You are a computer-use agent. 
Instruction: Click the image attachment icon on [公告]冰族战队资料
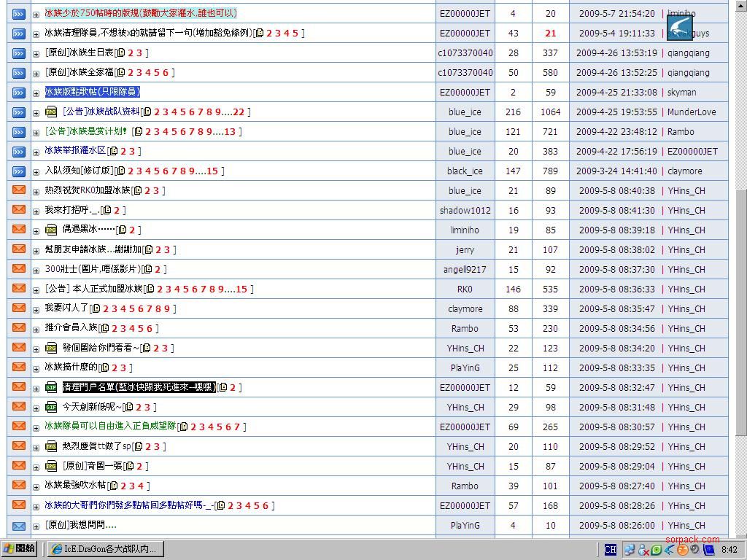click(50, 112)
